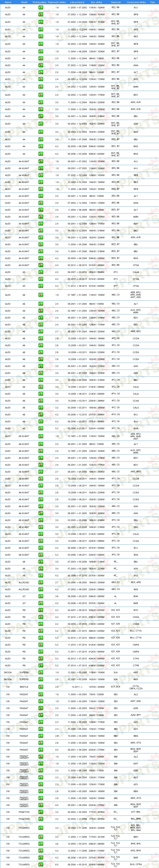Viewport: 159px width, 868px height.
Task: Click the Opis column header
Action: [x=153, y=2]
